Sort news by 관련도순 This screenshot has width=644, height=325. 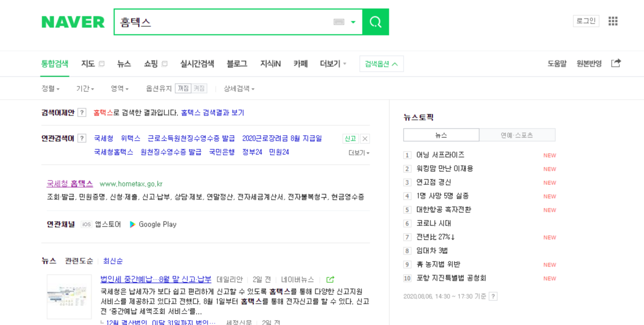click(x=79, y=261)
